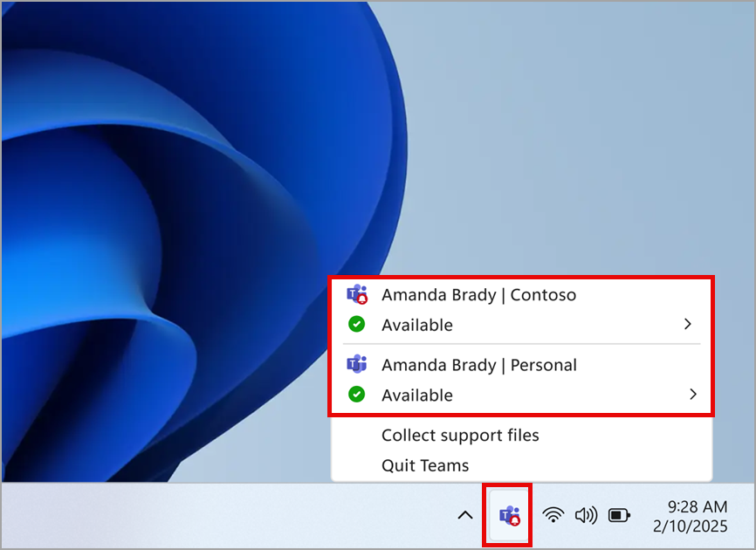The height and width of the screenshot is (550, 756).
Task: Click the Teams icon in the system tray
Action: (509, 516)
